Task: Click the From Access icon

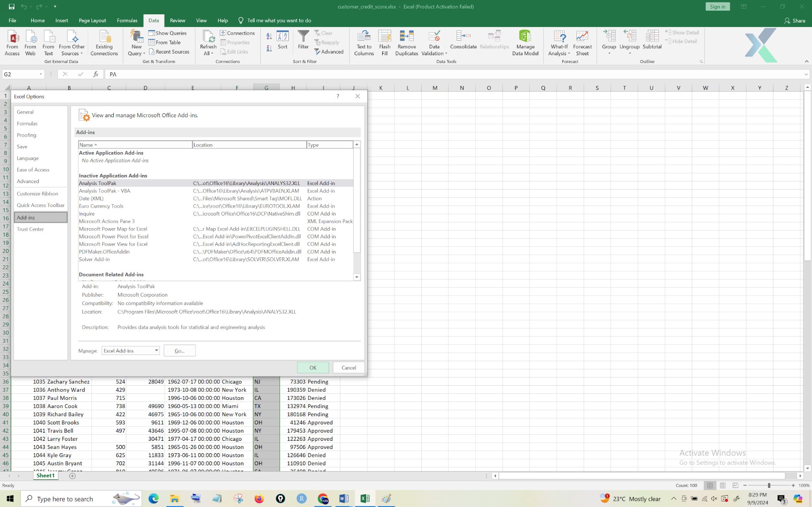Action: pyautogui.click(x=12, y=43)
